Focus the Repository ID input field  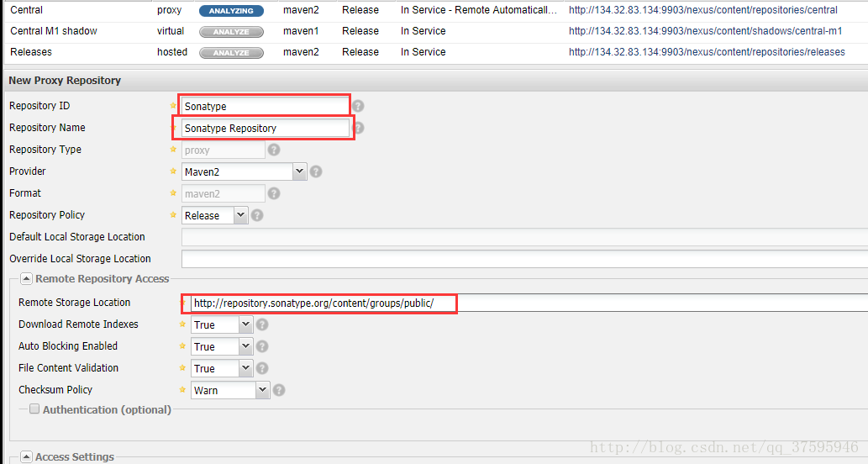(266, 106)
